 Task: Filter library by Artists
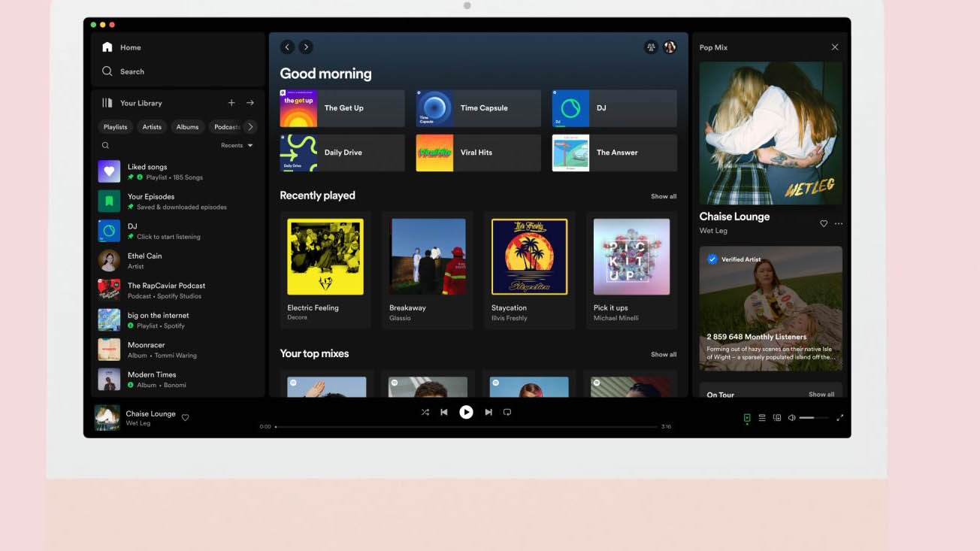(152, 127)
